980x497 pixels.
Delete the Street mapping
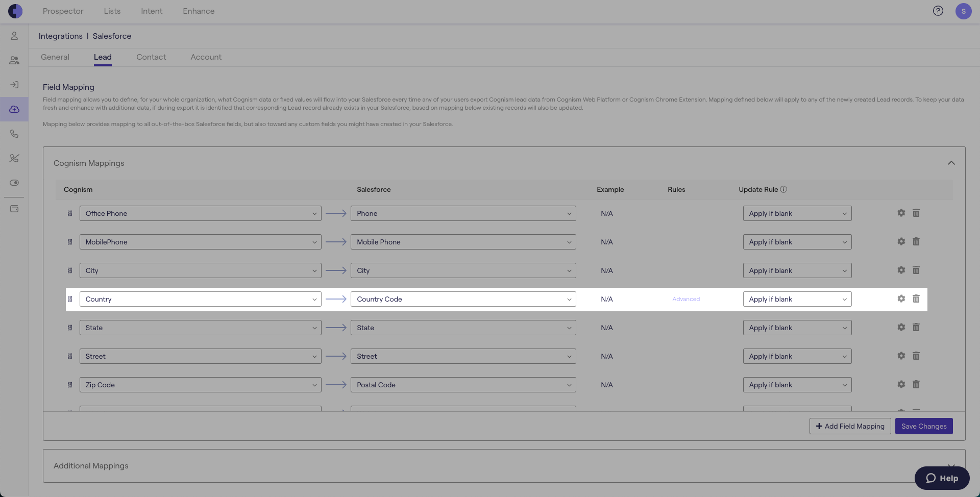[x=916, y=356]
